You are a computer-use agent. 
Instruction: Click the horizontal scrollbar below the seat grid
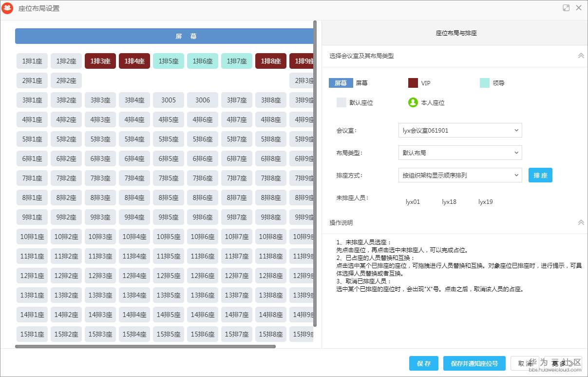click(x=146, y=347)
